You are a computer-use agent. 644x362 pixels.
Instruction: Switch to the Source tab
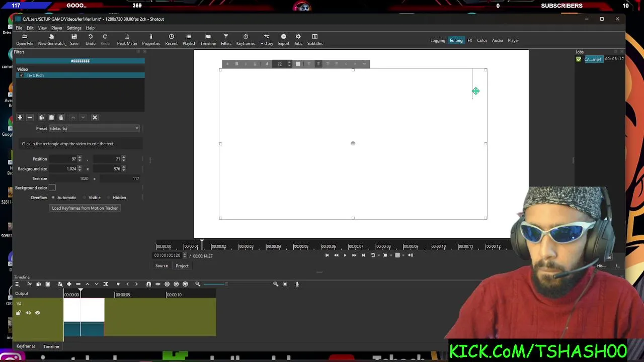click(x=162, y=265)
